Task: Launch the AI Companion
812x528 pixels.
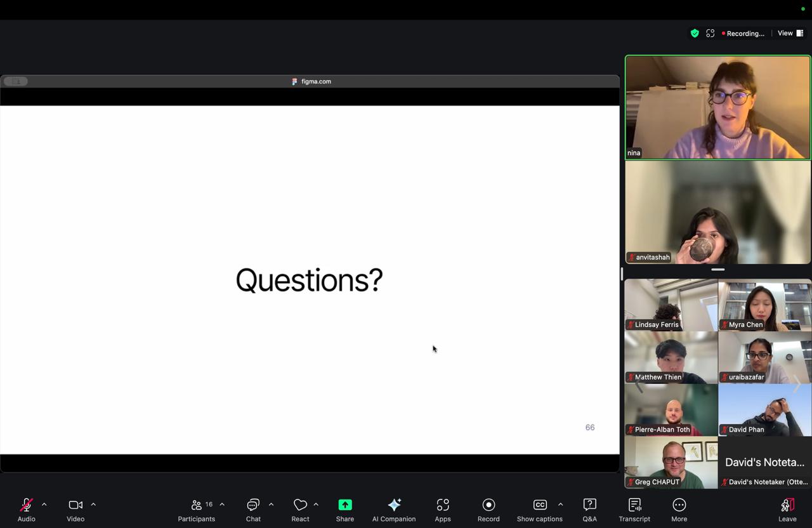Action: 394,506
